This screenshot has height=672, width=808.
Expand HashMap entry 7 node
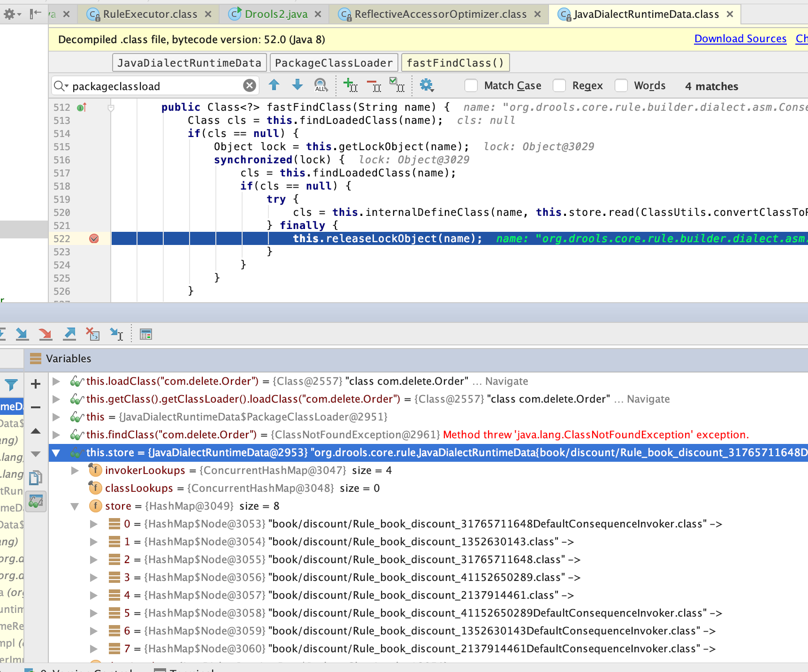94,649
